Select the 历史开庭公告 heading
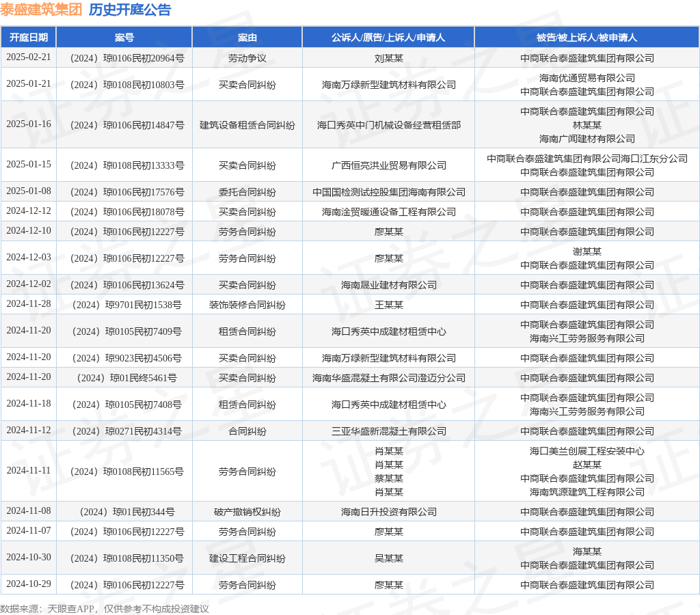 [x=130, y=10]
